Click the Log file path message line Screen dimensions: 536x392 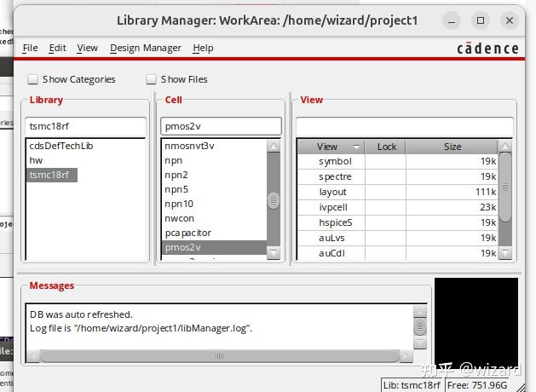pos(141,328)
